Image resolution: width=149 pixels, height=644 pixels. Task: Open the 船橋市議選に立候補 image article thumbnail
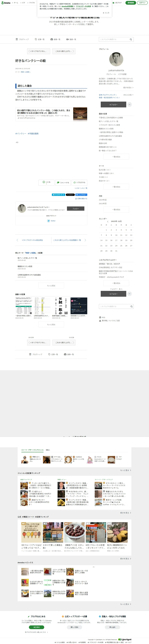60,306
